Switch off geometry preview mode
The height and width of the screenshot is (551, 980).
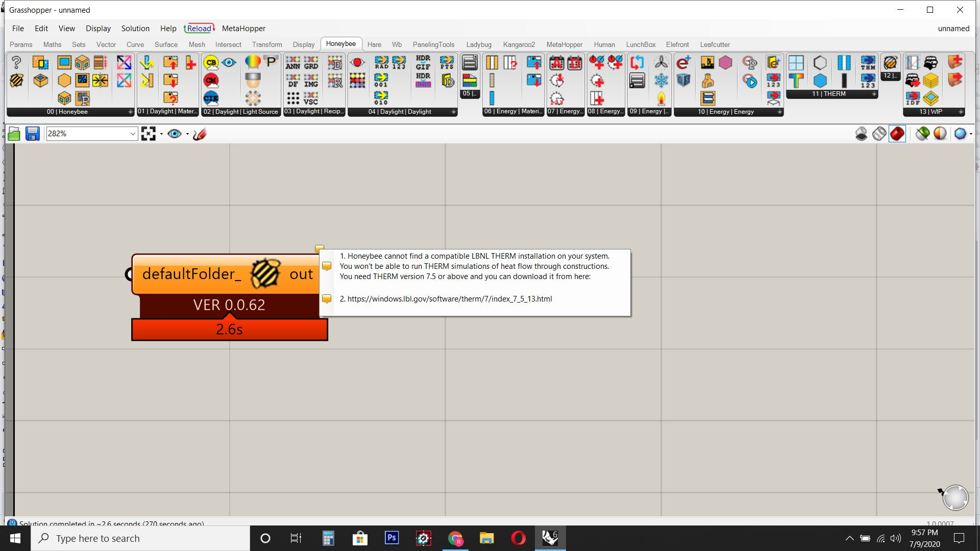[861, 134]
